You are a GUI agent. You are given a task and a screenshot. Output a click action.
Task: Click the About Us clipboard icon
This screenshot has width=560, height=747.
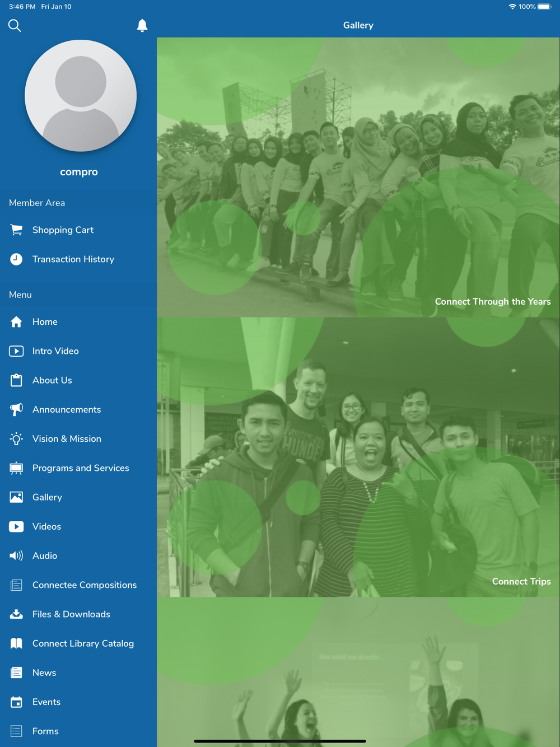coord(16,380)
